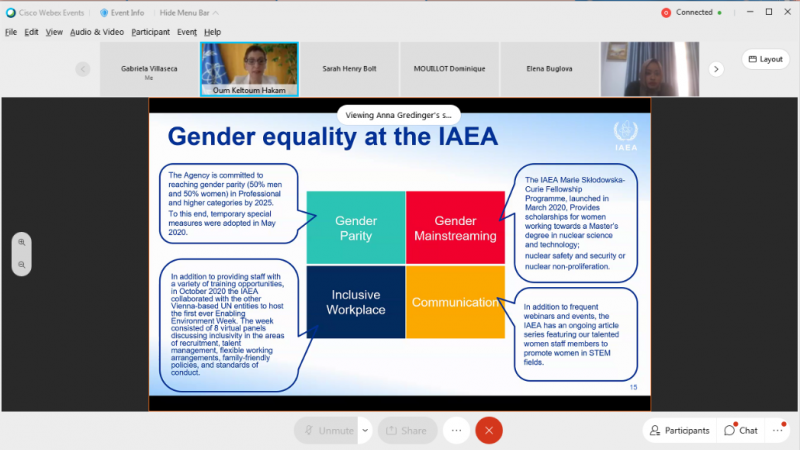This screenshot has height=450, width=800.
Task: Zoom out of the shared content
Action: [x=21, y=265]
